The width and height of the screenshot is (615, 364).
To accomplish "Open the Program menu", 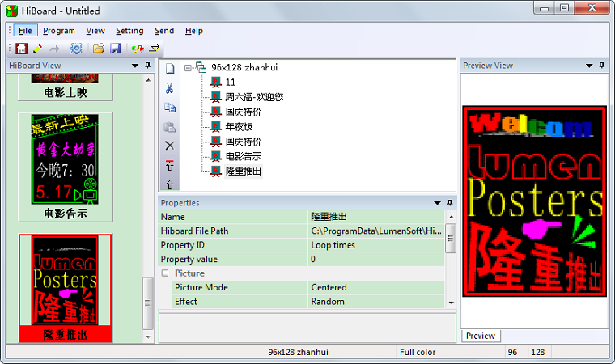I will [59, 31].
